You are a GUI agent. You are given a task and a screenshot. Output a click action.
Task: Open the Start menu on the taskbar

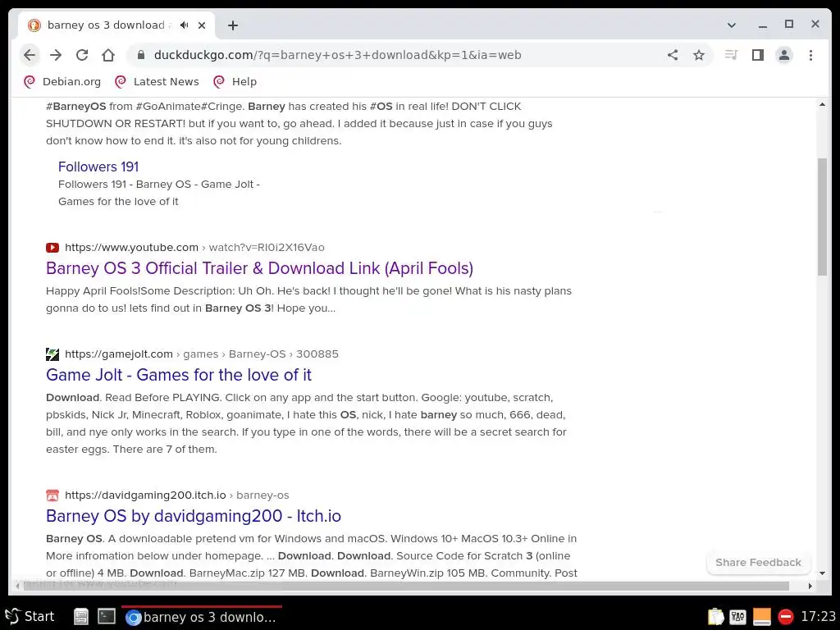(30, 617)
